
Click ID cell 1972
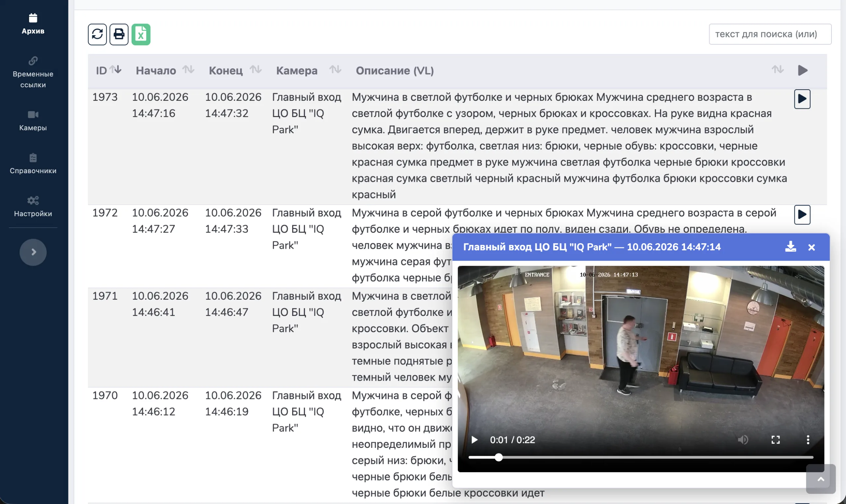tap(105, 213)
